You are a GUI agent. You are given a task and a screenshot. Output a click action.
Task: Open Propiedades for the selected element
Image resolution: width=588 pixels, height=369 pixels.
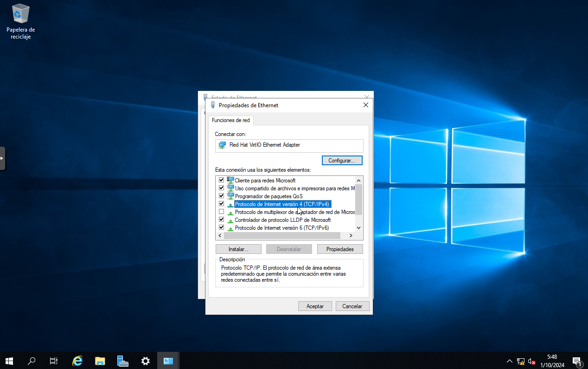[340, 249]
